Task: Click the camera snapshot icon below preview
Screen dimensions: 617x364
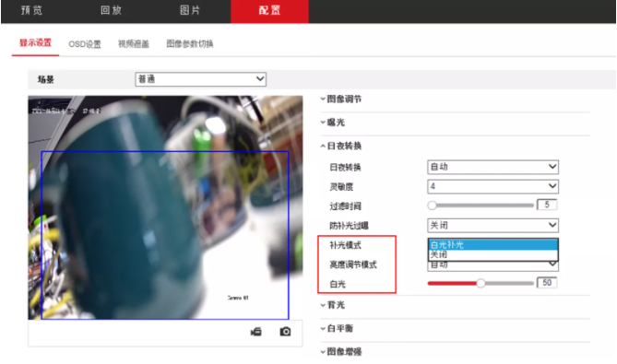Action: point(285,332)
